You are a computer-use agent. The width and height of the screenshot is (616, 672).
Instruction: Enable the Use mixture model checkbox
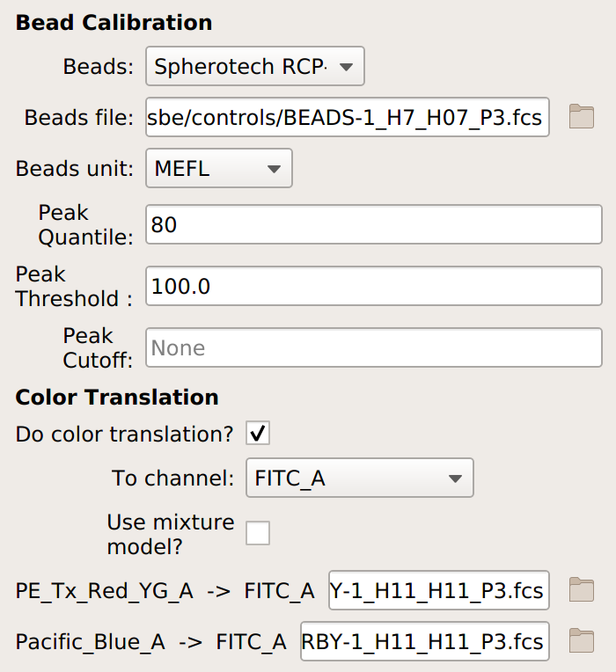pyautogui.click(x=258, y=533)
